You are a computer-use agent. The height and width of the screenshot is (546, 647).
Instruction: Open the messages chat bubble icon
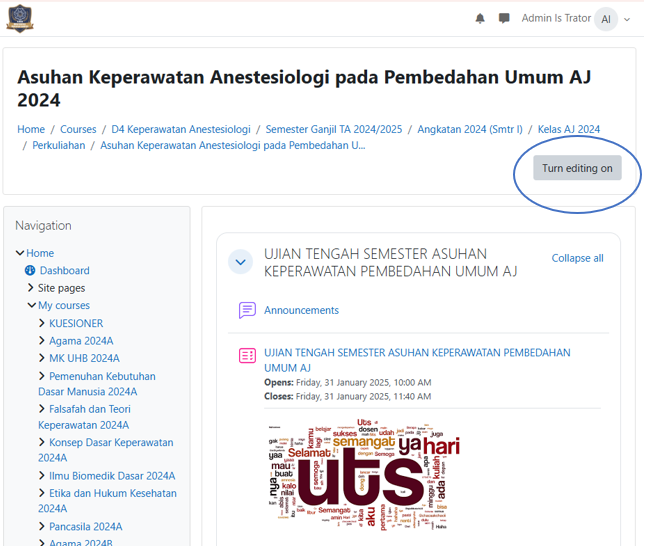(504, 19)
